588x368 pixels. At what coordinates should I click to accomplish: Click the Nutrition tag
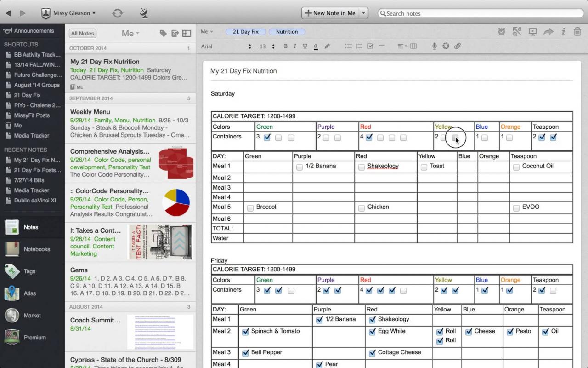tap(287, 32)
